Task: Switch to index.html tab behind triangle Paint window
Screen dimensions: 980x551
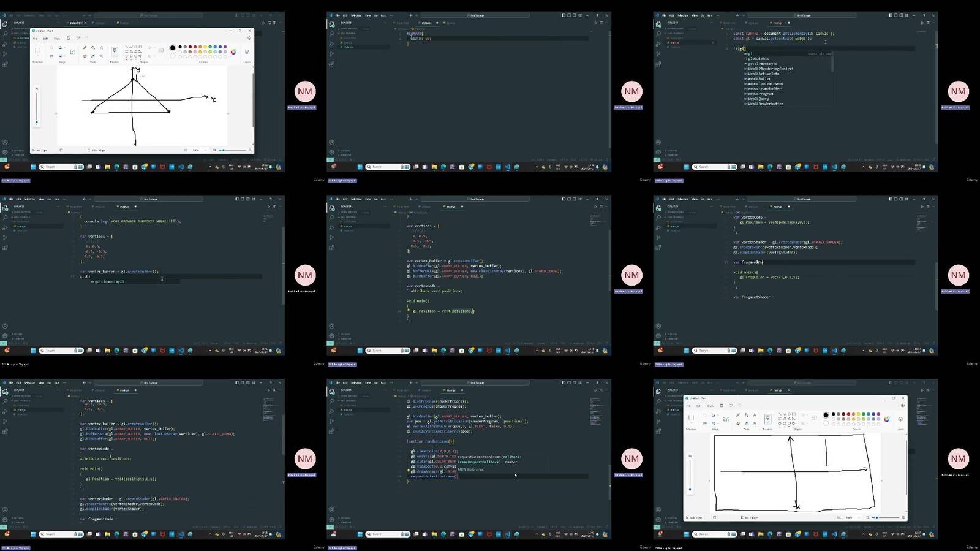Action: coord(77,23)
